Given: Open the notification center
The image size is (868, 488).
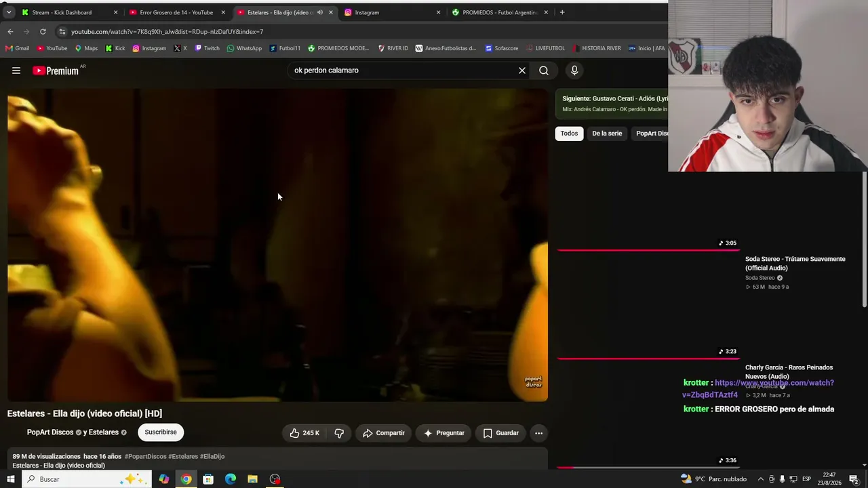Looking at the screenshot, I should [x=854, y=479].
